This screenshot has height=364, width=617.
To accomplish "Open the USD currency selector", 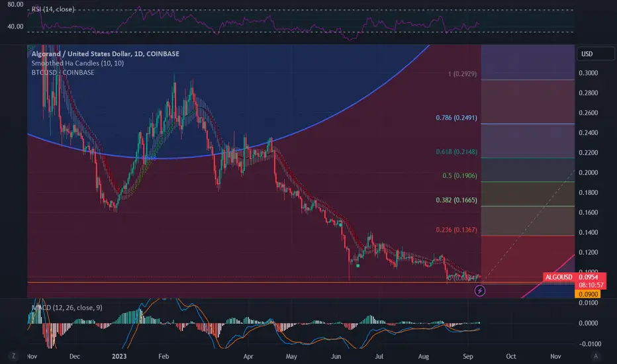I will (x=595, y=54).
